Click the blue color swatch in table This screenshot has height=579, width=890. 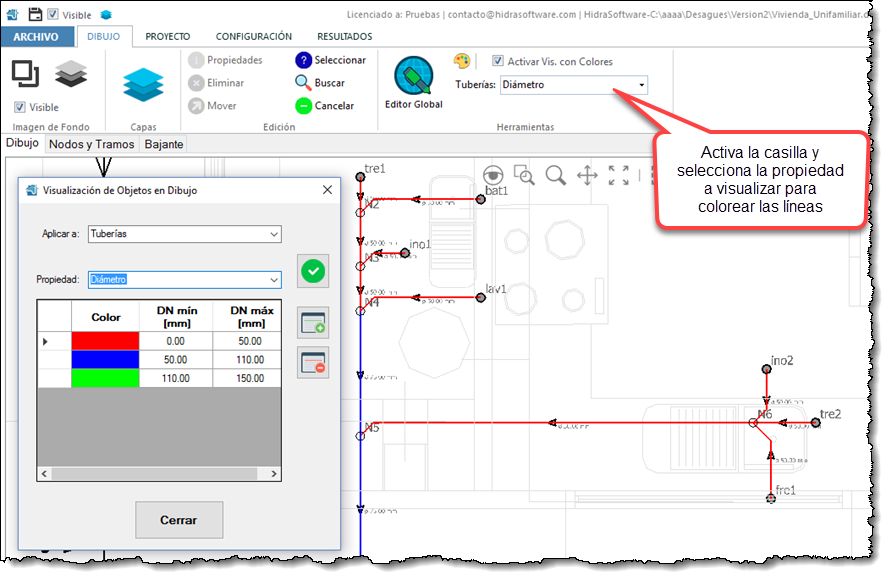pyautogui.click(x=105, y=359)
